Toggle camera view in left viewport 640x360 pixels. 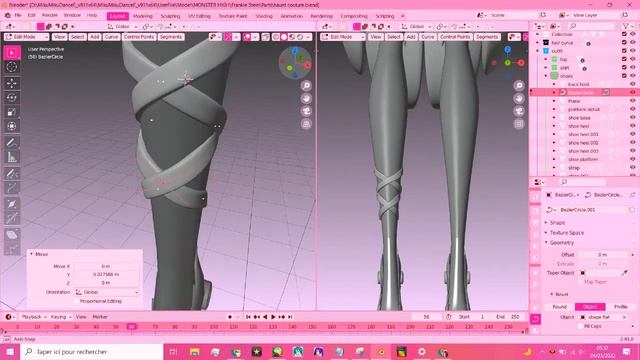pyautogui.click(x=306, y=111)
